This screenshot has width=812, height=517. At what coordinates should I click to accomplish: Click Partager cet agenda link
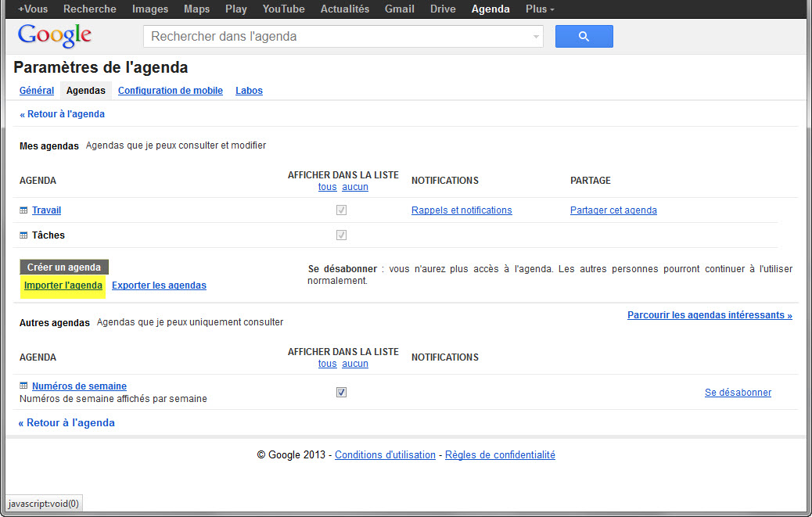[613, 210]
